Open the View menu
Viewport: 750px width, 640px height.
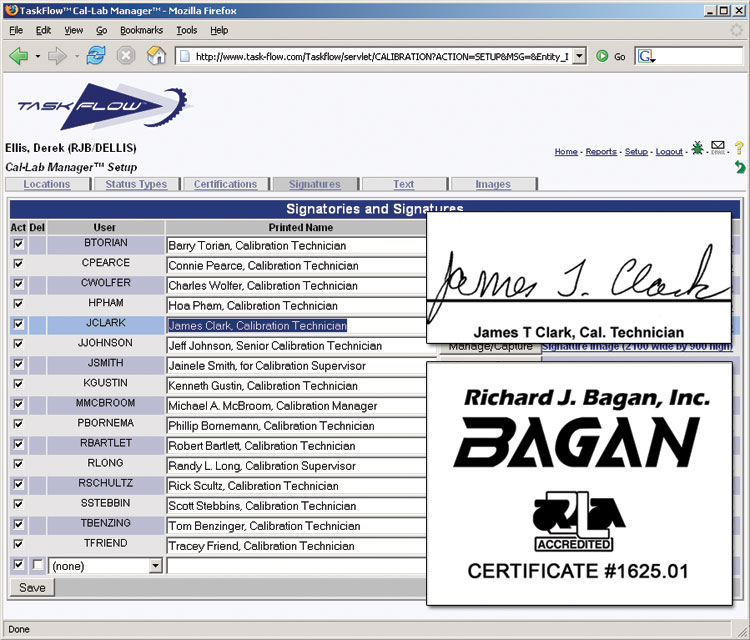pyautogui.click(x=74, y=31)
